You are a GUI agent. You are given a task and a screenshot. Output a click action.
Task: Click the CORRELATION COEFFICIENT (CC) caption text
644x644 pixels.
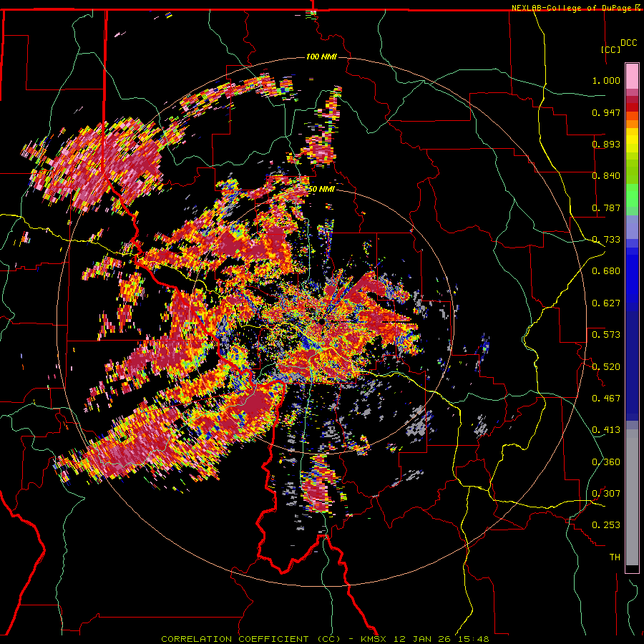pos(250,639)
